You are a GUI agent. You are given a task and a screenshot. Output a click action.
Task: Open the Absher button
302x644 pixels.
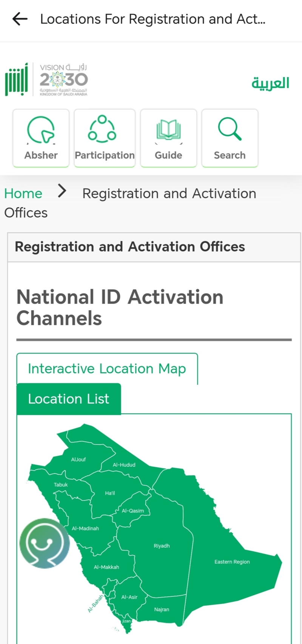point(41,138)
